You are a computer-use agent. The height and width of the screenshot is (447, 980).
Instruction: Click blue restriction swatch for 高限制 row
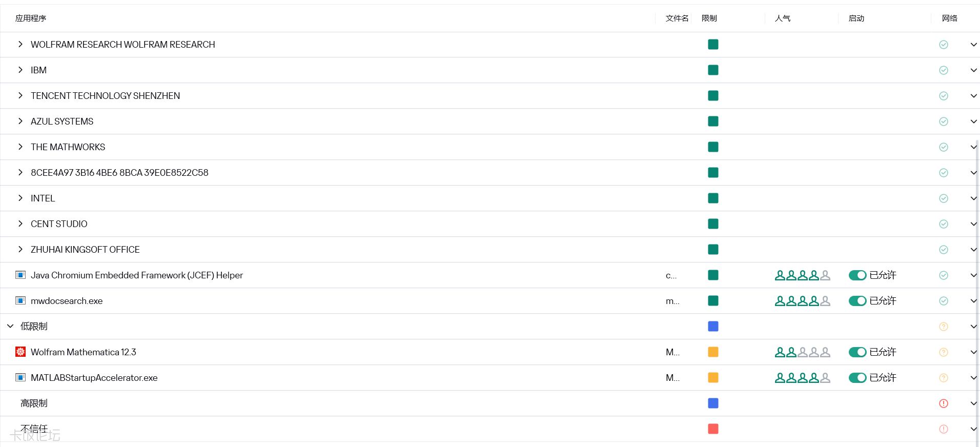[x=713, y=403]
